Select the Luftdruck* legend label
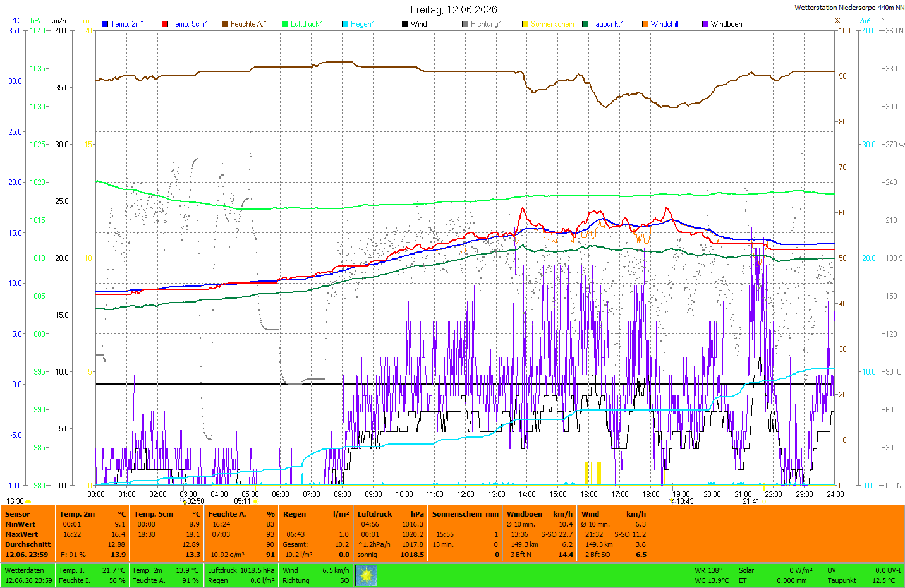 (x=307, y=24)
